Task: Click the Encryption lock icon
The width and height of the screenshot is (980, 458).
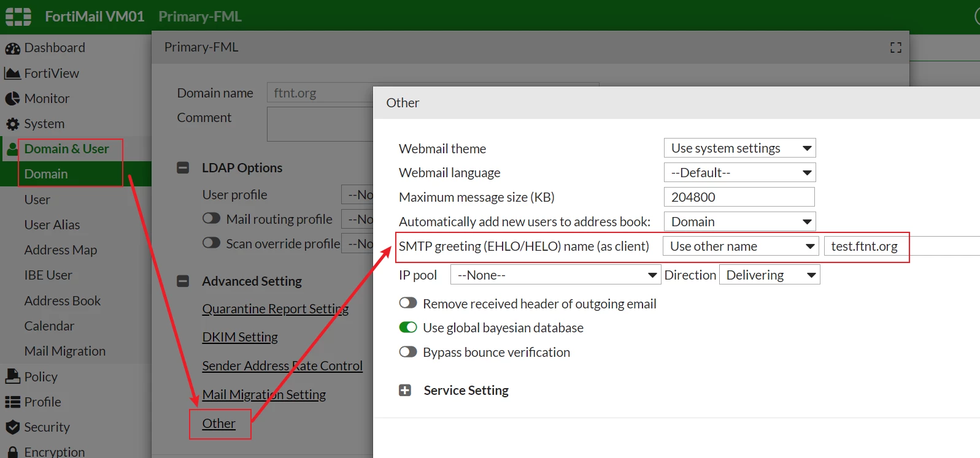Action: coord(12,452)
